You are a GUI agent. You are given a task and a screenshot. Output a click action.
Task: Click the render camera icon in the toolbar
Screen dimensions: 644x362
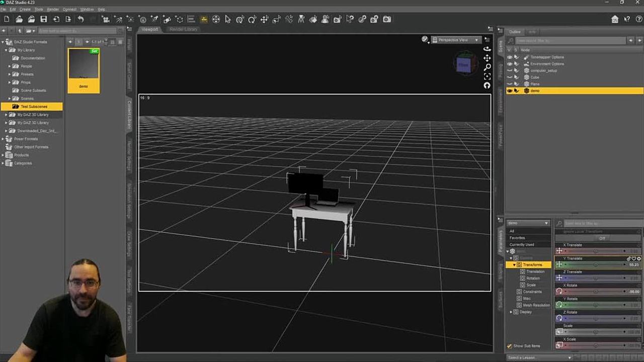387,19
